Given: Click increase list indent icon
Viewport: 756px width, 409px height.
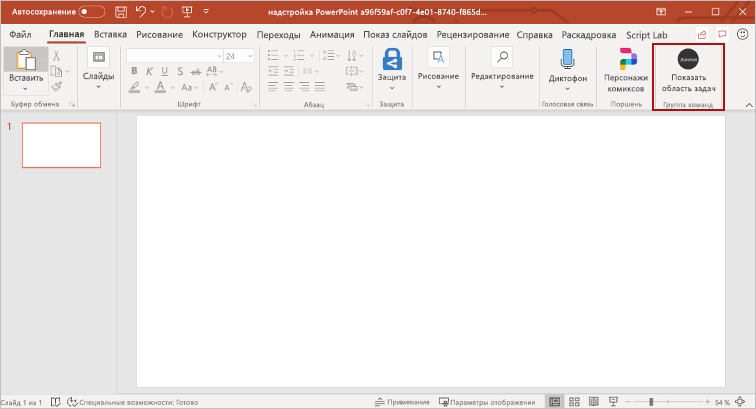Looking at the screenshot, I should point(289,71).
